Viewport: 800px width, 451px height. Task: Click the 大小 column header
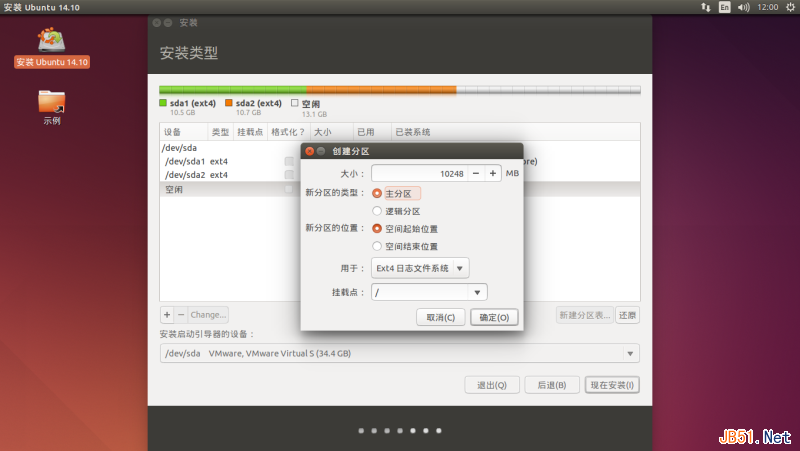[331, 132]
